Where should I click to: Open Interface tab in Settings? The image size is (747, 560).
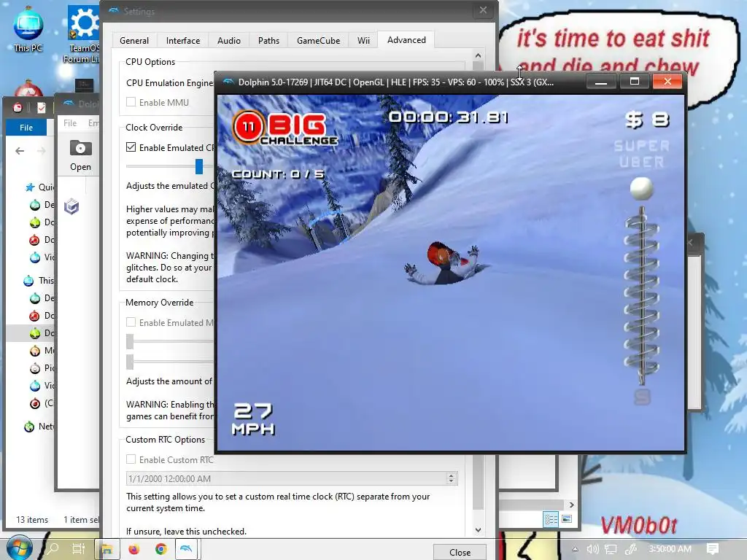183,41
